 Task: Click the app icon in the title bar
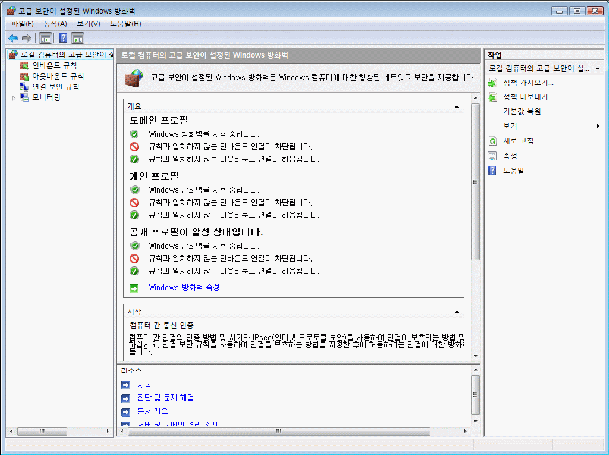[x=12, y=10]
